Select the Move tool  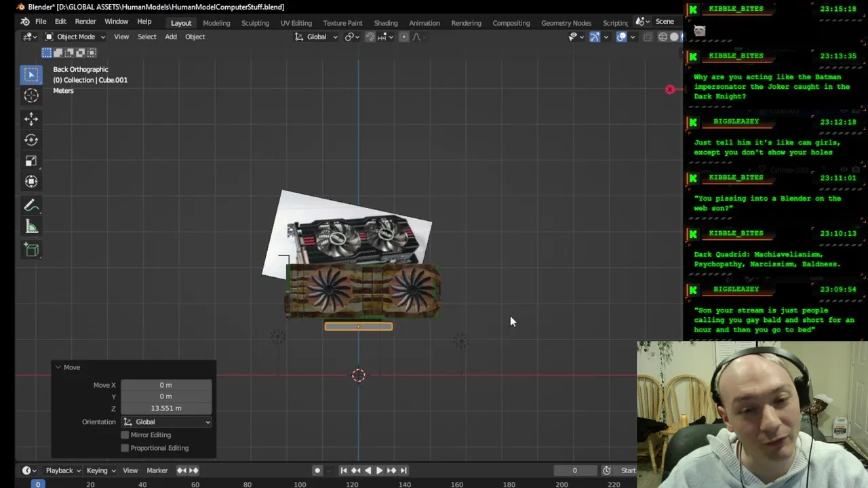31,119
